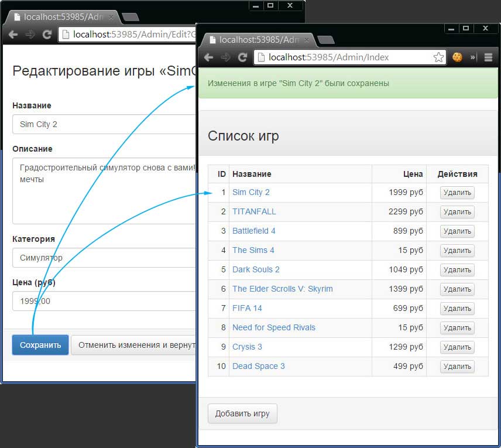Click the 1399 руб price cell
This screenshot has width=501, height=448.
(x=399, y=289)
